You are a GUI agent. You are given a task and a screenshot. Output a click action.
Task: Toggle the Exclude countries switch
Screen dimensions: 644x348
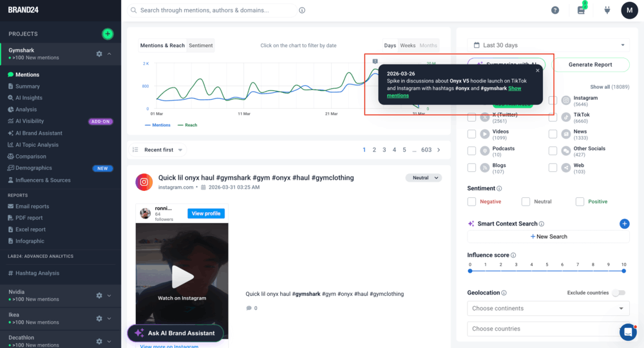tap(619, 293)
